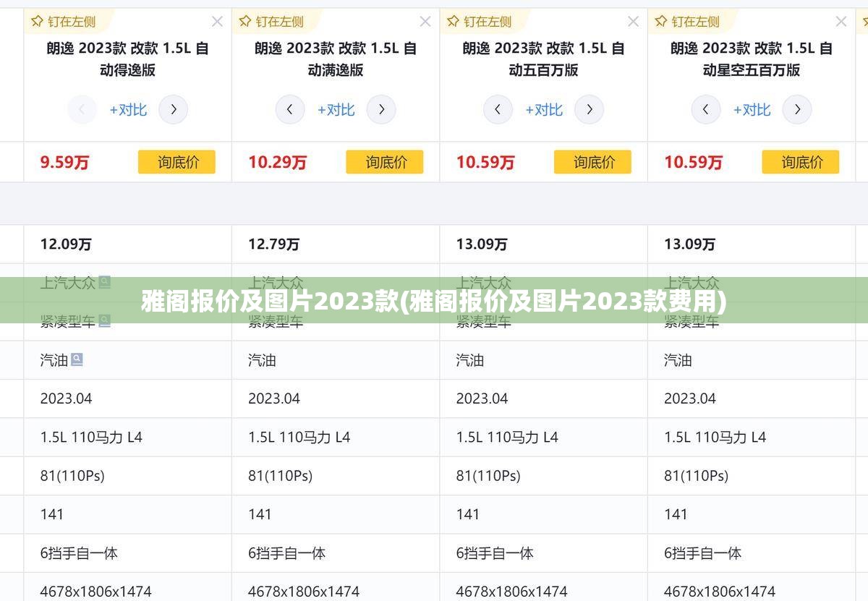The height and width of the screenshot is (601, 868).
Task: Open the 朗逸 2023款 自动得逸版 title
Action: [x=128, y=59]
